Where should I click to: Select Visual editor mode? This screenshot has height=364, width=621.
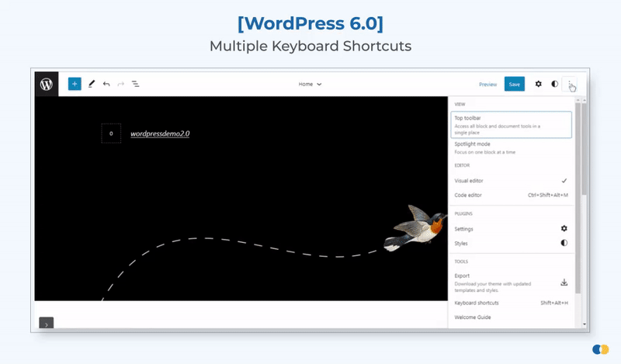[511, 181]
